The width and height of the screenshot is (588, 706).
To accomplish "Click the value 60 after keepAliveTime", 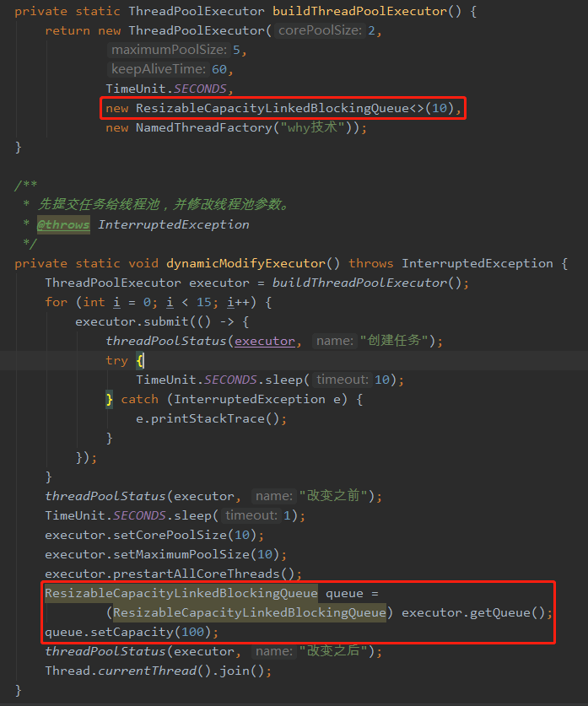I will [x=219, y=69].
